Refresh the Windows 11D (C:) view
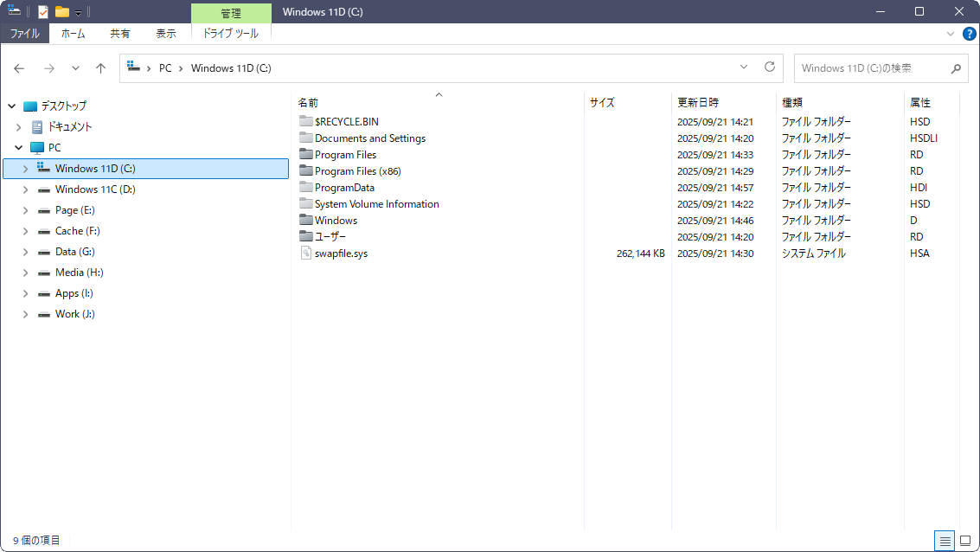This screenshot has height=552, width=980. pyautogui.click(x=770, y=67)
